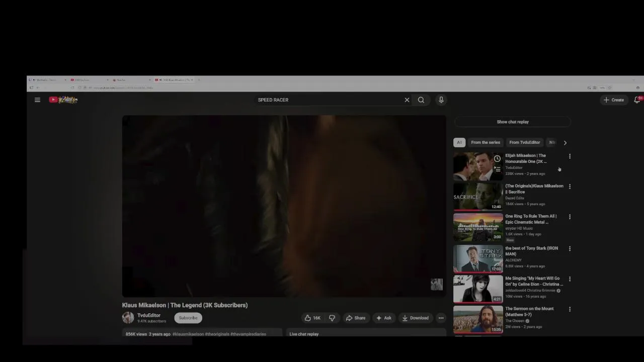
Task: Open the notifications bell
Action: pos(636,100)
